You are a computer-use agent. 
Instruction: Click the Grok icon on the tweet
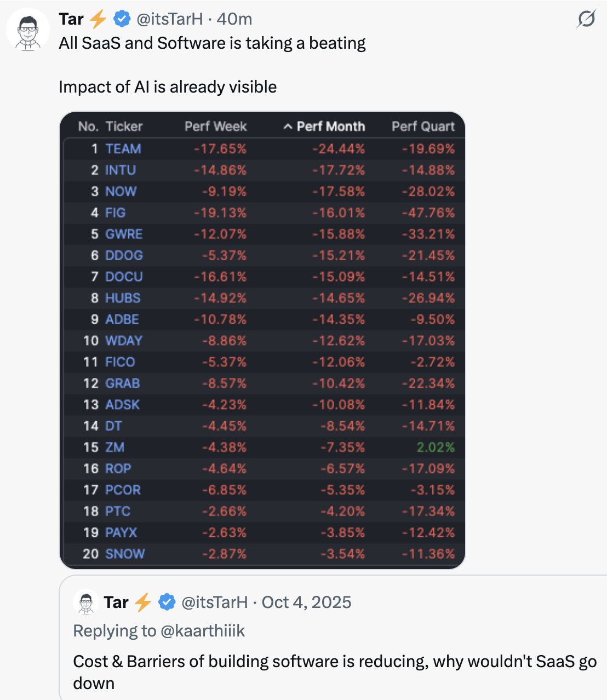click(x=586, y=19)
